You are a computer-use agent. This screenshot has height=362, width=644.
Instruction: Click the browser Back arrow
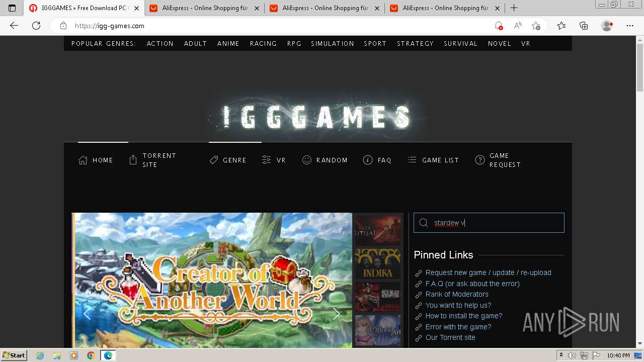(14, 26)
